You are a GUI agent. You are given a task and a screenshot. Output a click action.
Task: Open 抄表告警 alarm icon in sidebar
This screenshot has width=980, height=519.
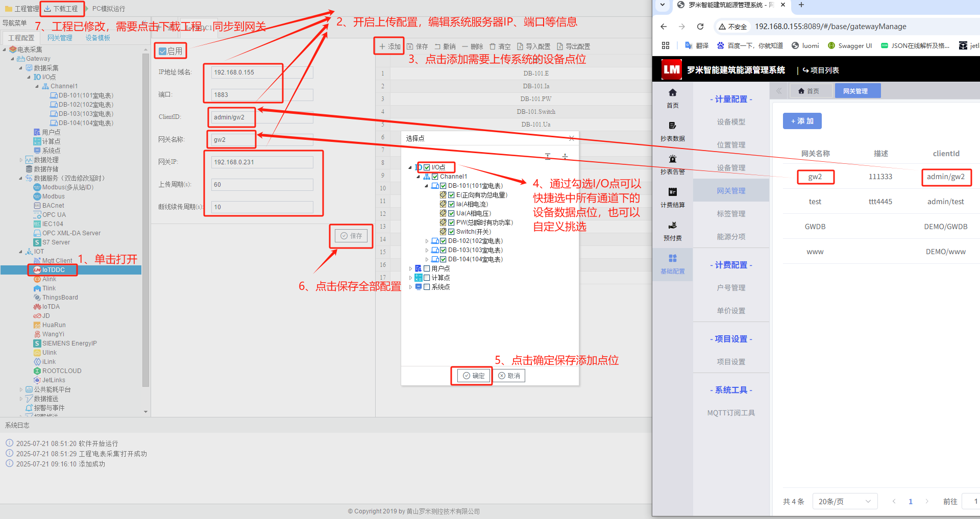click(672, 159)
